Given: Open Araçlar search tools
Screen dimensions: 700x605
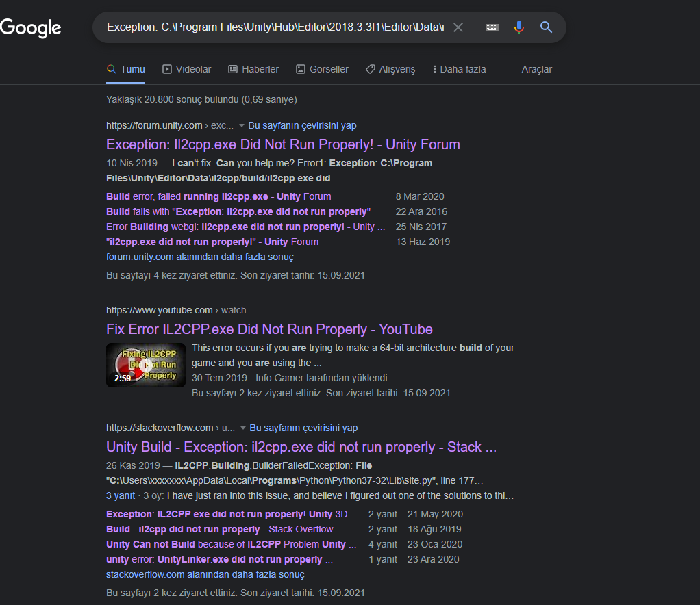Looking at the screenshot, I should tap(536, 69).
